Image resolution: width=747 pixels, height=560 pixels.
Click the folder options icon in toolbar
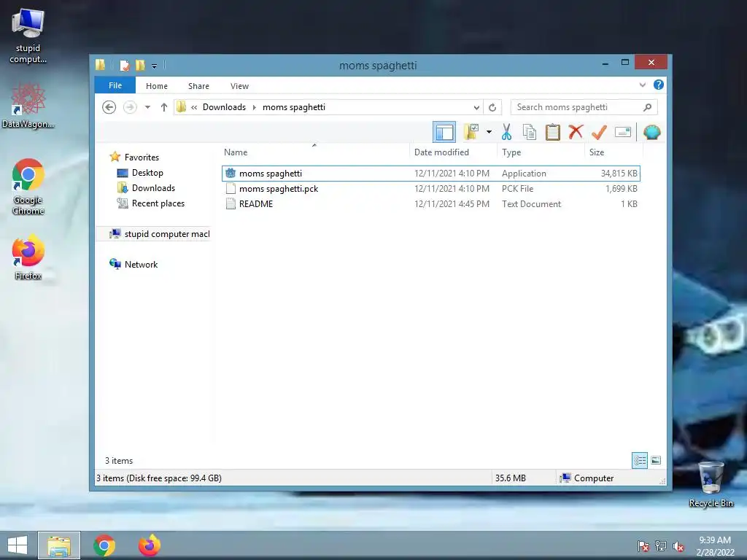pyautogui.click(x=471, y=132)
